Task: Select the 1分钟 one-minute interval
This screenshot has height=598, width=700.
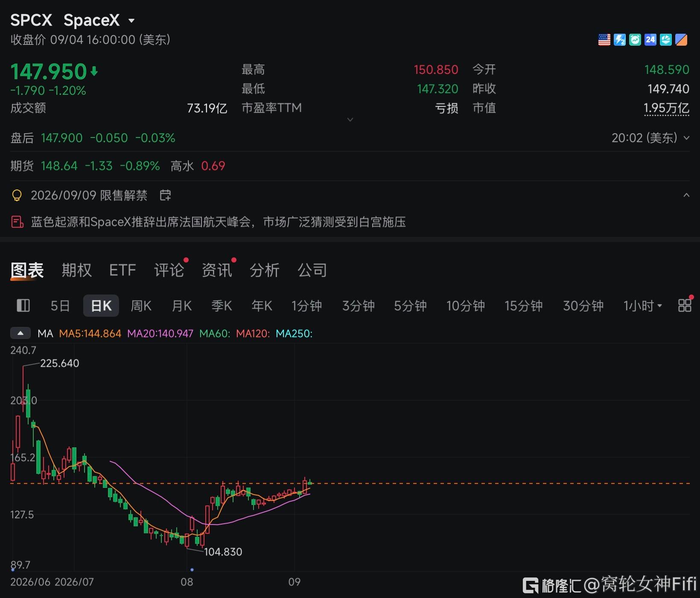Action: click(x=306, y=306)
